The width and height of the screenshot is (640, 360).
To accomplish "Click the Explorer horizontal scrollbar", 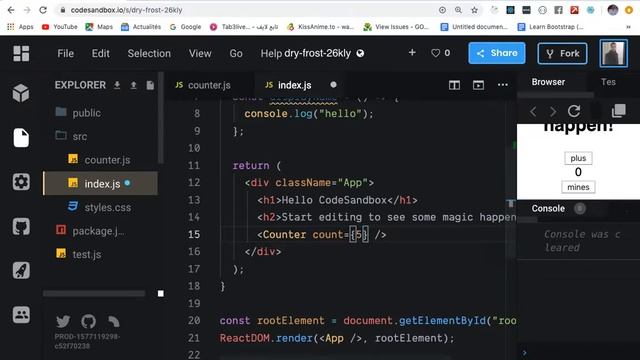I will tap(94, 293).
